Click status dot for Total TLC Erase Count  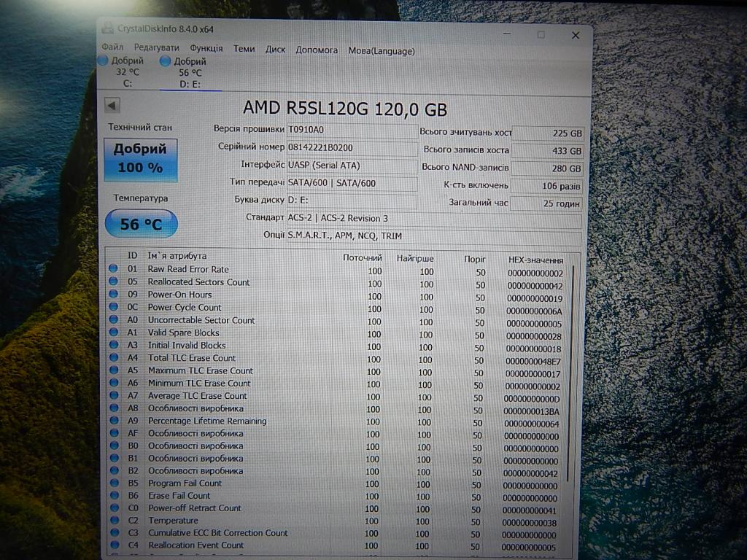point(114,357)
